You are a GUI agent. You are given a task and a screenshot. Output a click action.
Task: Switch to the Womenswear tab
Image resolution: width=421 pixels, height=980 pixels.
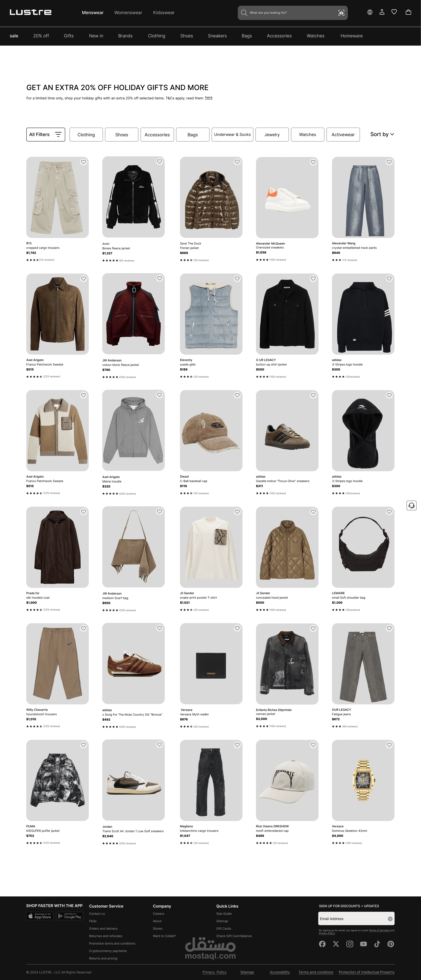coord(128,13)
